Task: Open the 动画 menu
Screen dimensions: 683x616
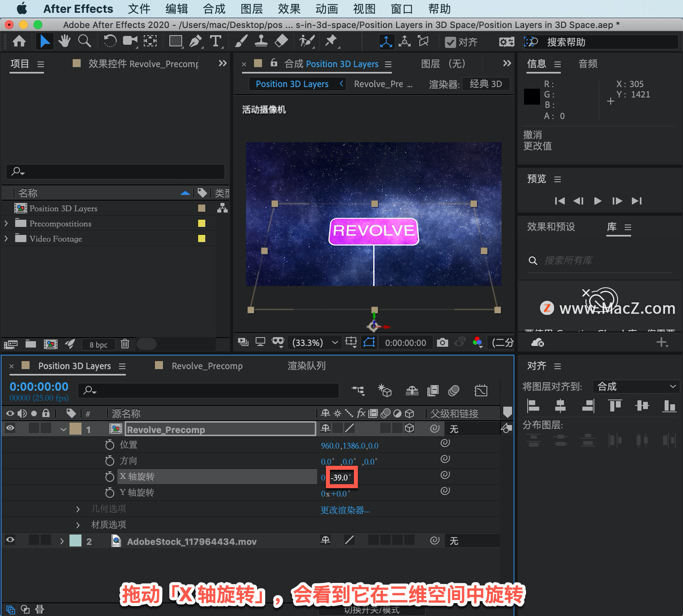Action: click(327, 9)
